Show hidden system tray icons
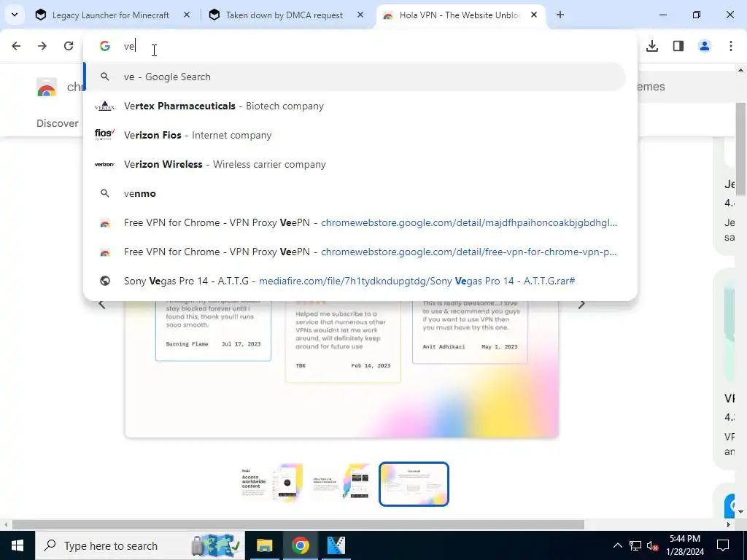 pyautogui.click(x=617, y=545)
